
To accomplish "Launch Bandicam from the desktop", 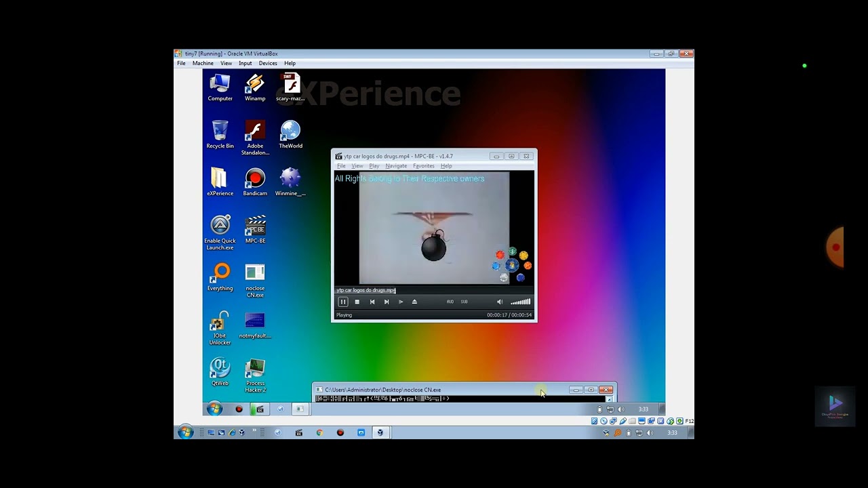I will pyautogui.click(x=255, y=183).
